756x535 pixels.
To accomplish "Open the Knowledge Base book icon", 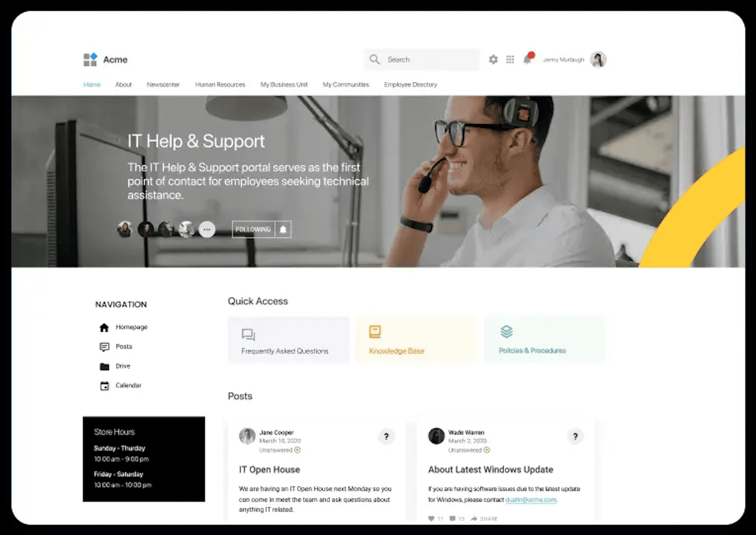I will [375, 332].
